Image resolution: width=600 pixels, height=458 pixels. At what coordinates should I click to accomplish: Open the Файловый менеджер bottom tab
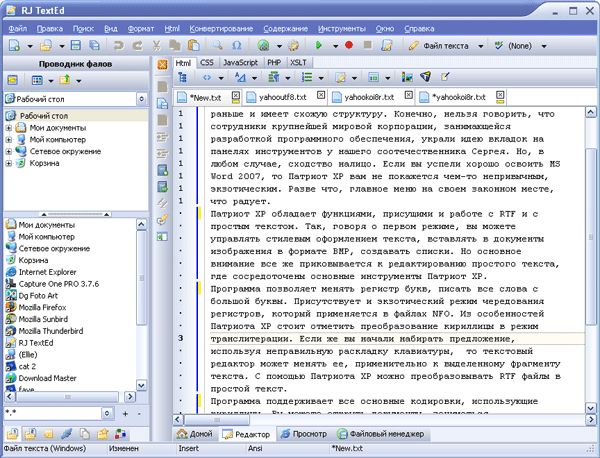381,434
